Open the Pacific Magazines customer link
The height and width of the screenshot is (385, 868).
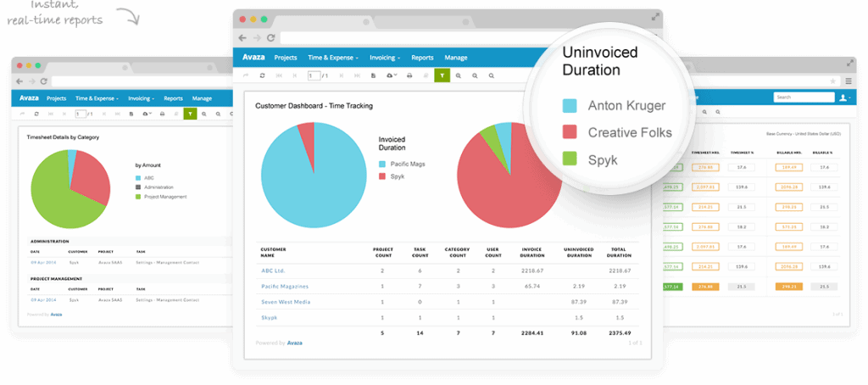[284, 287]
